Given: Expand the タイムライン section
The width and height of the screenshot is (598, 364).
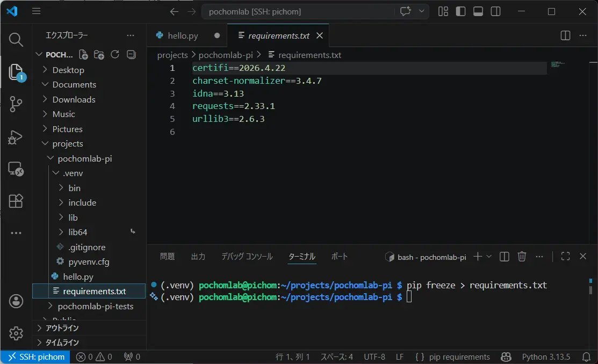Looking at the screenshot, I should tap(62, 343).
